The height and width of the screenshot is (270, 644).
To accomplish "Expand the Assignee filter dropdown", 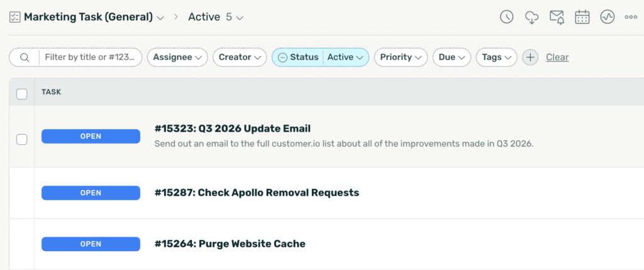I will [177, 57].
